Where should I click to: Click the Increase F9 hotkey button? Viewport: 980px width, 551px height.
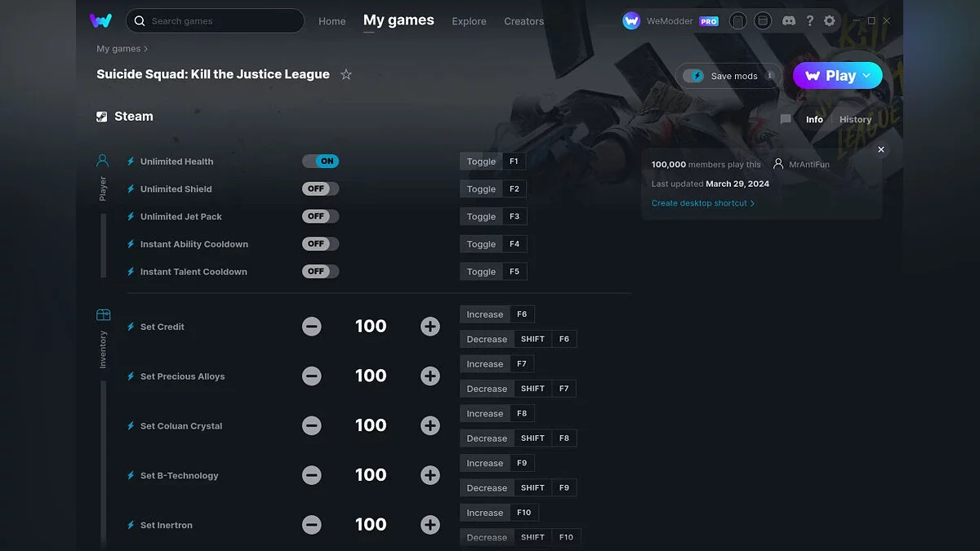497,463
